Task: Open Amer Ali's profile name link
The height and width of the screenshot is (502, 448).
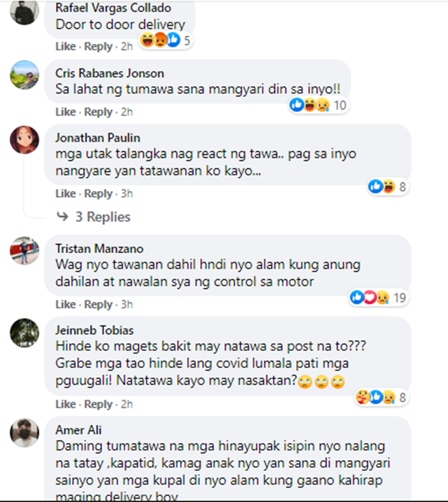Action: coord(78,430)
